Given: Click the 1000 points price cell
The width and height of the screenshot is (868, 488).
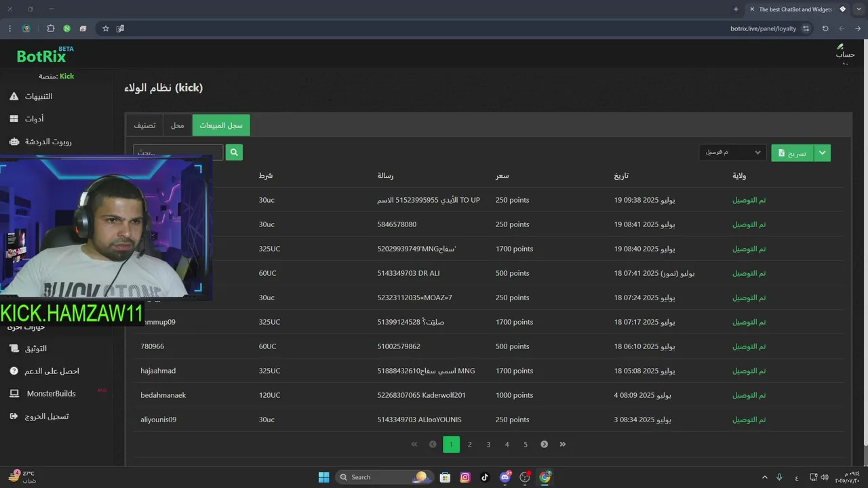Looking at the screenshot, I should click(x=514, y=395).
